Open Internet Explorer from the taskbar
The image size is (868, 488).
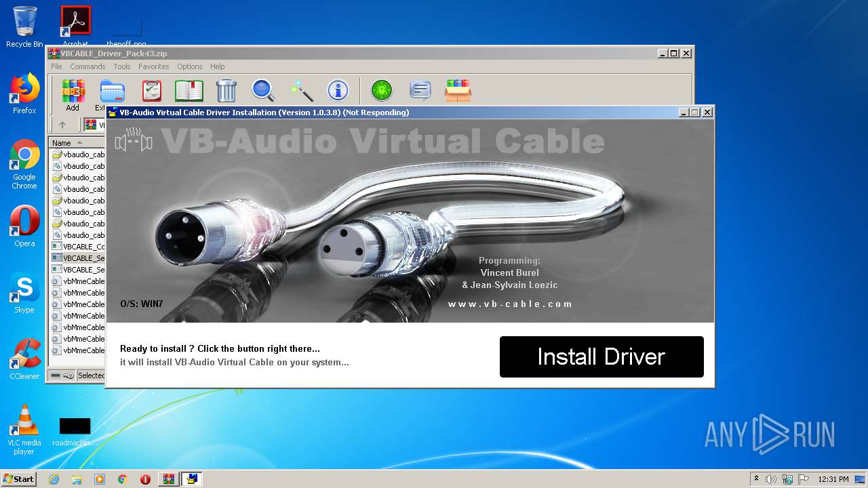(x=54, y=479)
